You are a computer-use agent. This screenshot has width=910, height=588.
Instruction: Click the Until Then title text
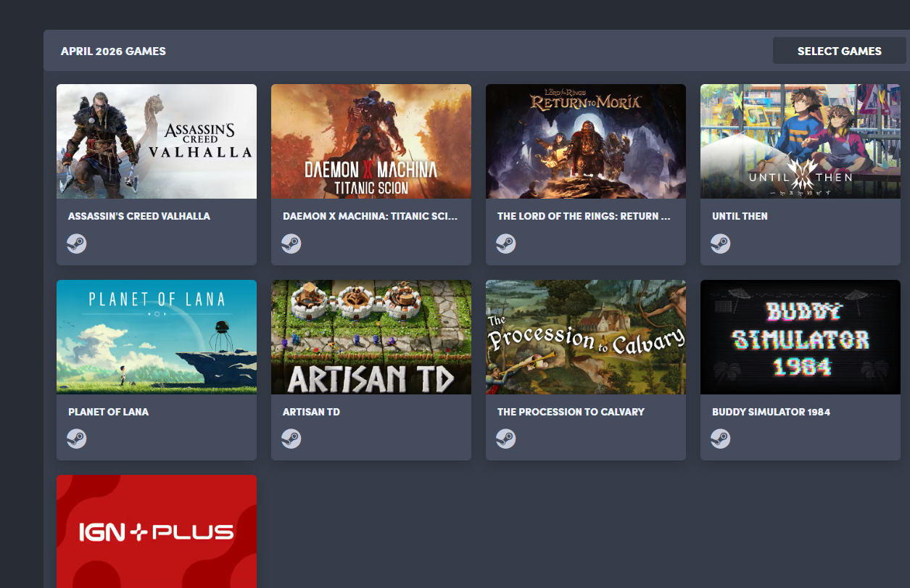[740, 216]
